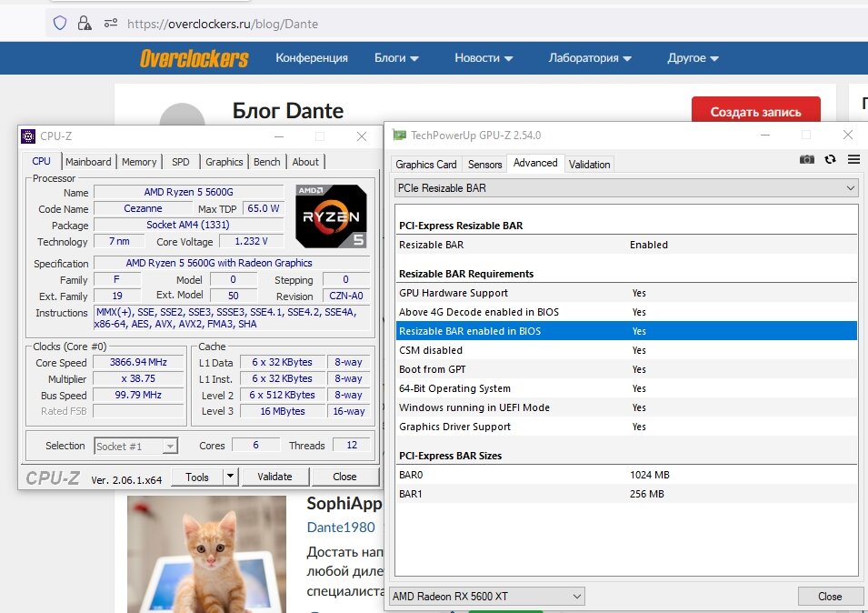Click the GPU-Z screenshot camera icon
This screenshot has width=868, height=613.
(806, 159)
